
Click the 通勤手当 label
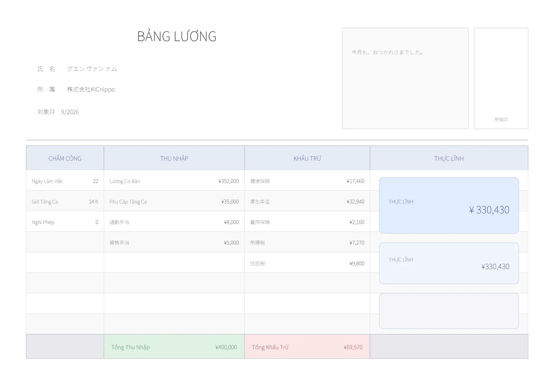(x=119, y=222)
